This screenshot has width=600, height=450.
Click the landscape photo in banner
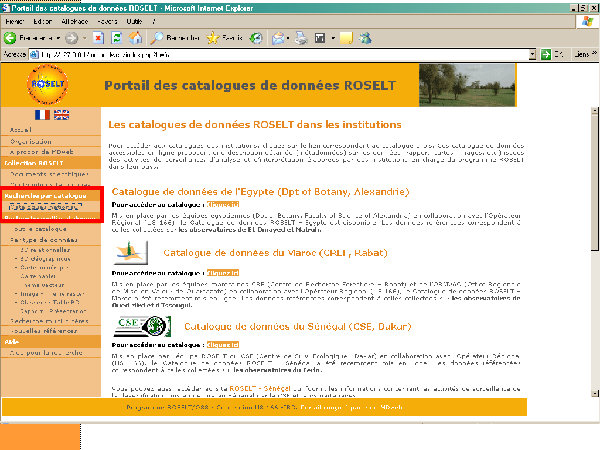[x=467, y=85]
